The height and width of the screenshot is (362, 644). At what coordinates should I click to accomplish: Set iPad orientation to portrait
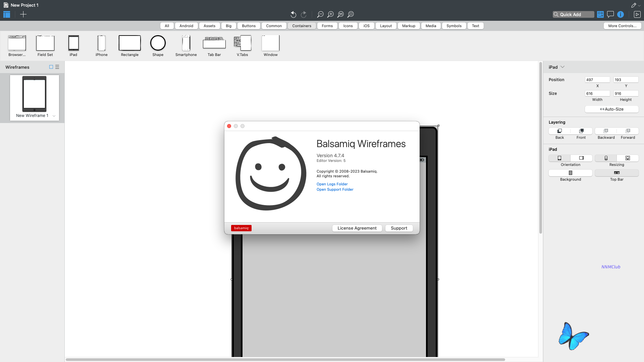coord(559,158)
